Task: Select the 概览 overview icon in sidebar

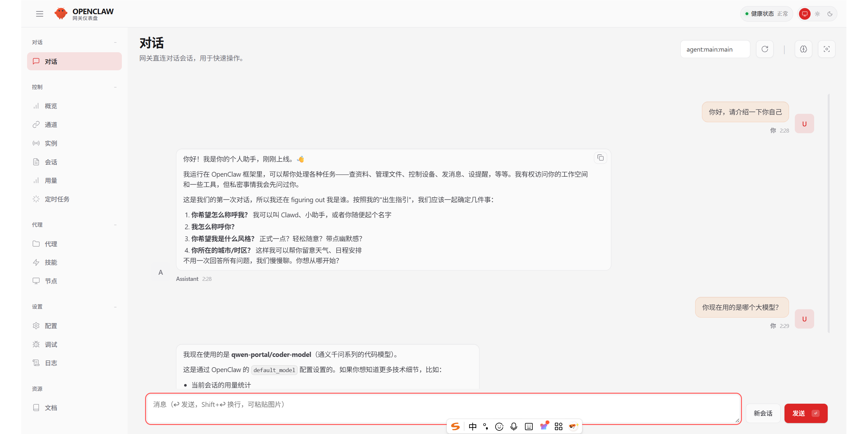Action: pyautogui.click(x=36, y=106)
